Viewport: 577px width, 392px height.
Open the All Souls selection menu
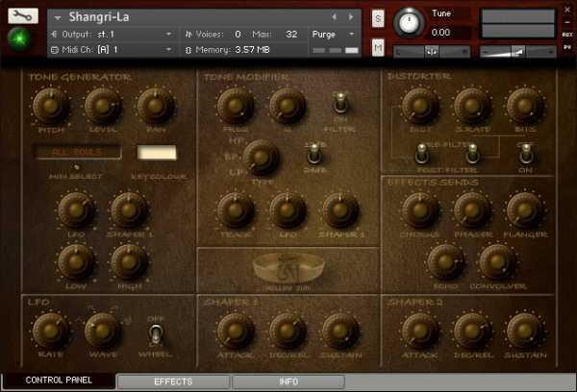click(78, 152)
